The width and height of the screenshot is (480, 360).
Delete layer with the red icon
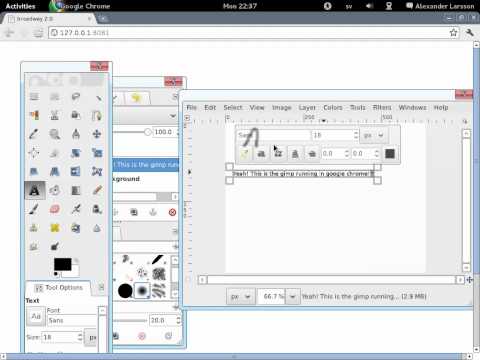[x=172, y=212]
